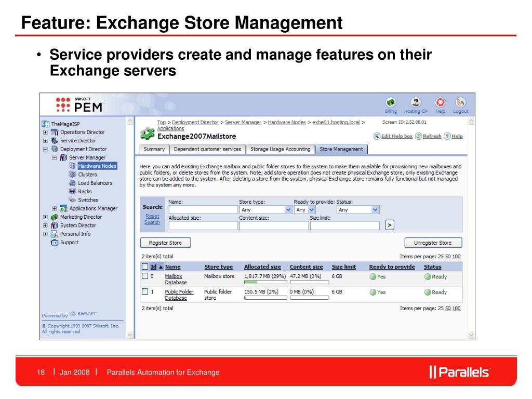Click the Marketing Director icon
532x399 pixels.
[x=55, y=217]
